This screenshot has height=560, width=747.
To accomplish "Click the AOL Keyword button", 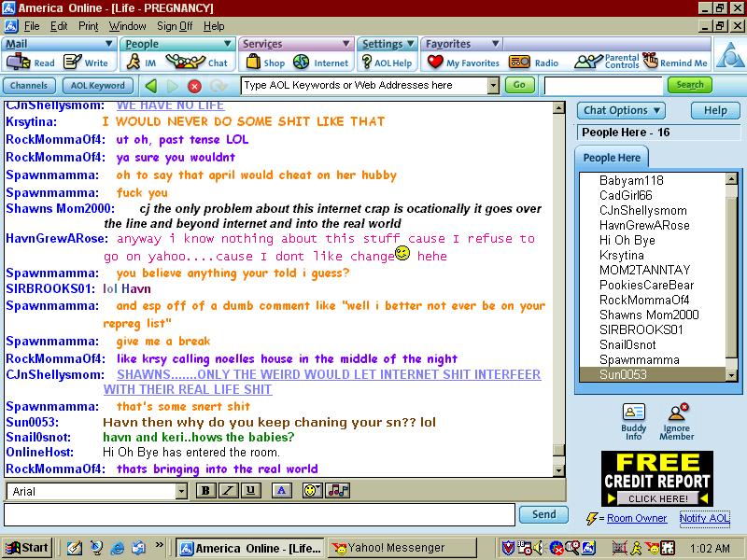I will click(x=97, y=86).
